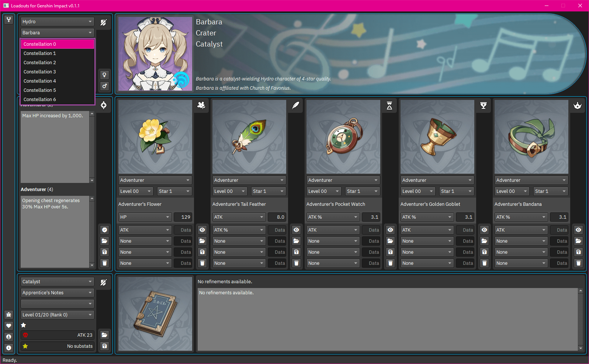589x364 pixels.
Task: Click save icon between Tail Feather and Pocket Watch
Action: (x=297, y=252)
